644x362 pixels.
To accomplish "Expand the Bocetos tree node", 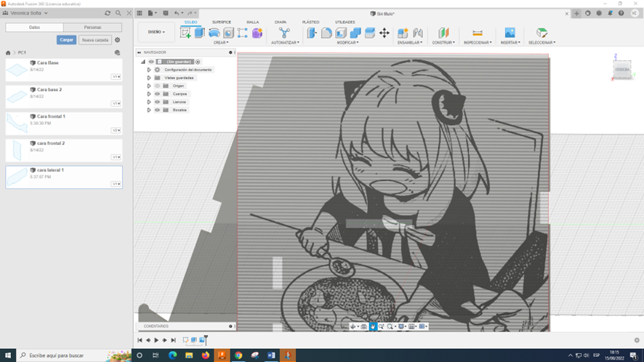I will point(149,110).
